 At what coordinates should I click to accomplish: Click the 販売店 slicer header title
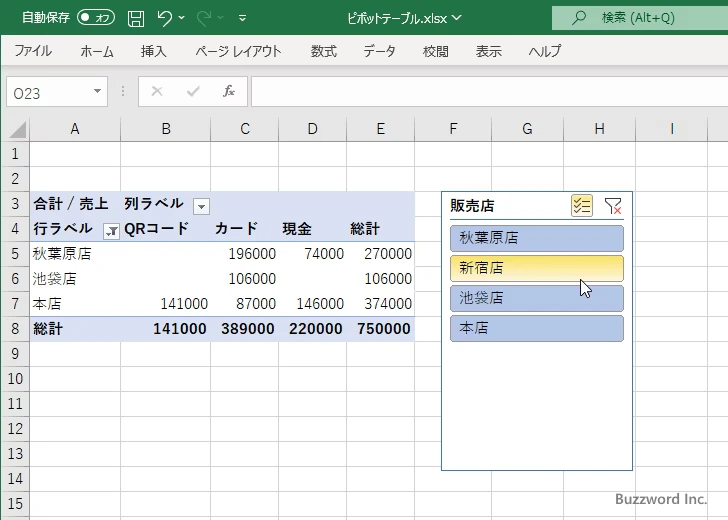point(472,206)
